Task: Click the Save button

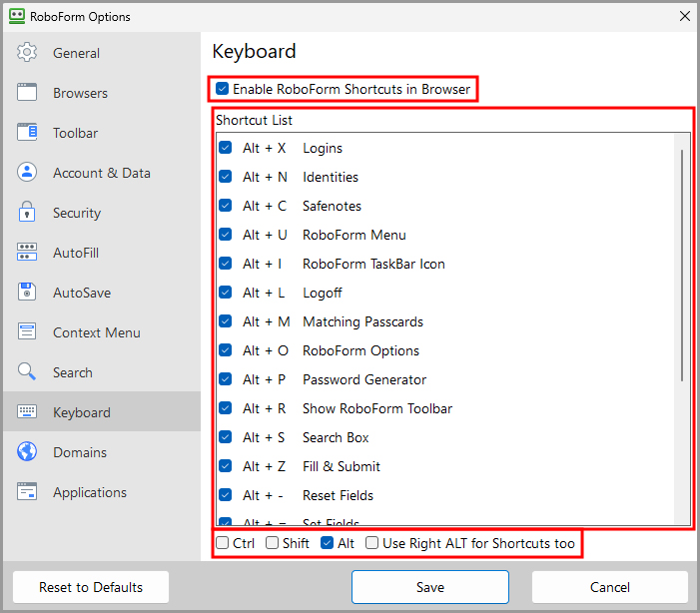Action: click(430, 587)
